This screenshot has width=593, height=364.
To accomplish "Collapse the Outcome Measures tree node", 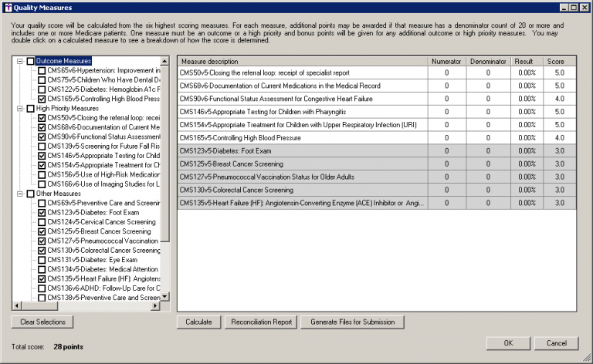I will [20, 61].
